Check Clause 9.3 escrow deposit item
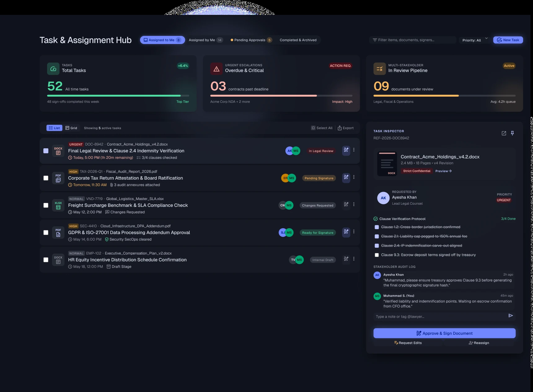This screenshot has width=533, height=392. [377, 255]
